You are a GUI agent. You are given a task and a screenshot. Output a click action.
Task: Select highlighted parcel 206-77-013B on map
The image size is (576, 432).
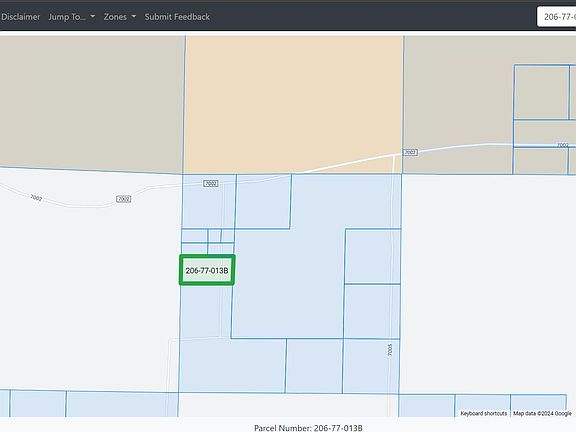(207, 270)
